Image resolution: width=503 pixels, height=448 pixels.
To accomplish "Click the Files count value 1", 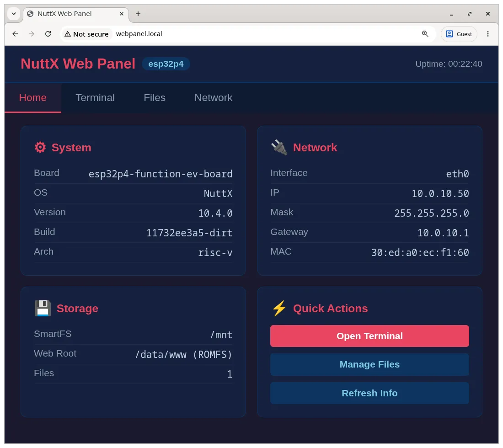I will coord(230,374).
